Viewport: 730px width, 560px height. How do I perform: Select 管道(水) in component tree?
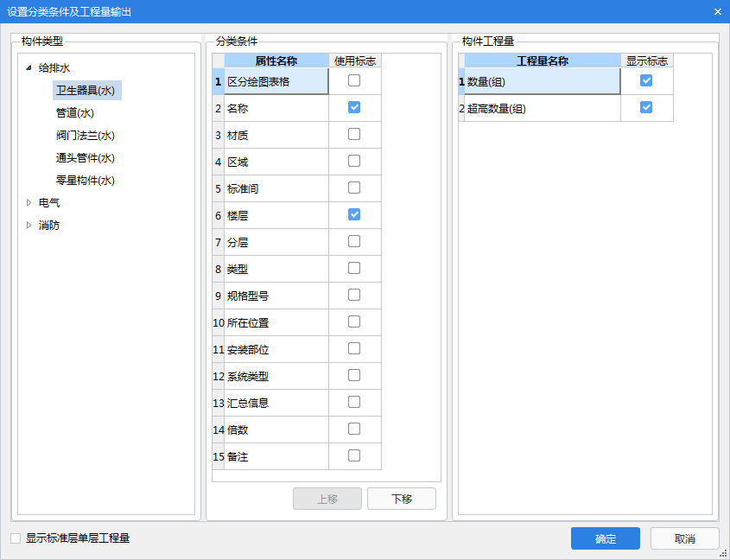pos(74,113)
